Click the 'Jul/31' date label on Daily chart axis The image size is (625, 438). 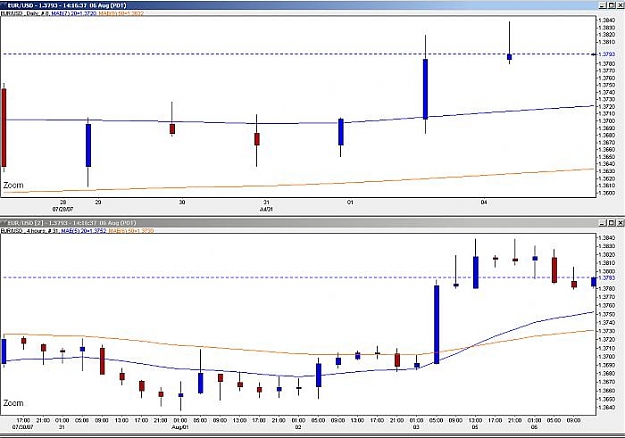[266, 209]
